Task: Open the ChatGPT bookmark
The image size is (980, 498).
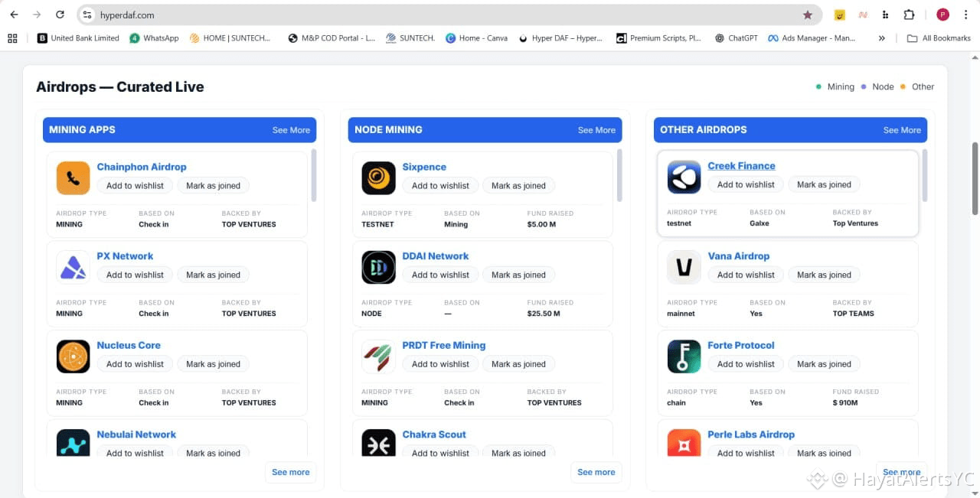Action: coord(736,37)
